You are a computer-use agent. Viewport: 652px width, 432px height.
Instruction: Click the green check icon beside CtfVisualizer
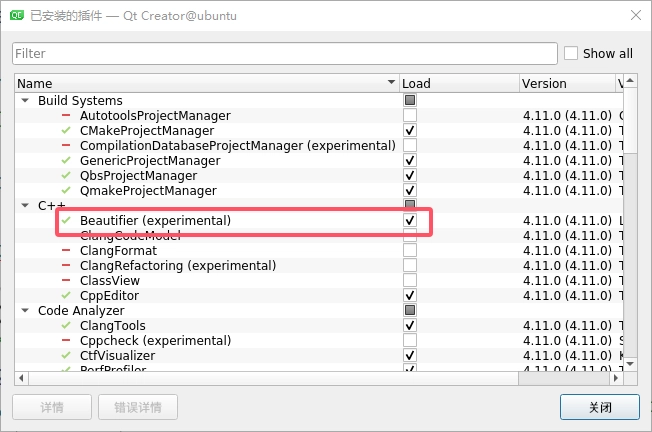click(66, 356)
